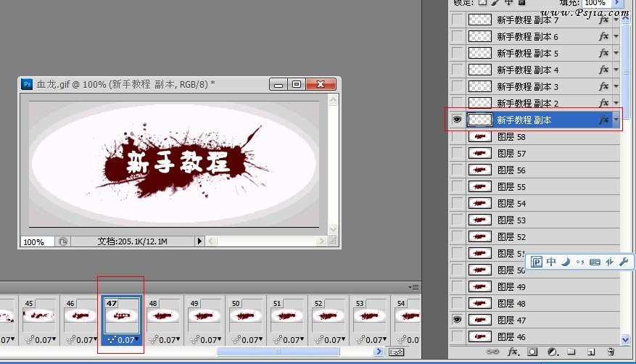Show the 新手教程 副本 4 layer
This screenshot has width=636, height=364.
click(x=457, y=70)
